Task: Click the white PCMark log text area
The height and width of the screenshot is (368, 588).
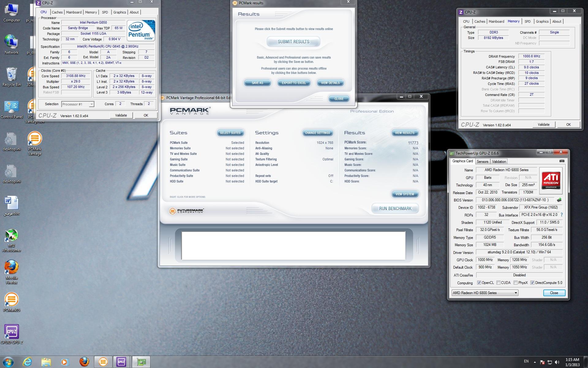Action: [x=293, y=246]
